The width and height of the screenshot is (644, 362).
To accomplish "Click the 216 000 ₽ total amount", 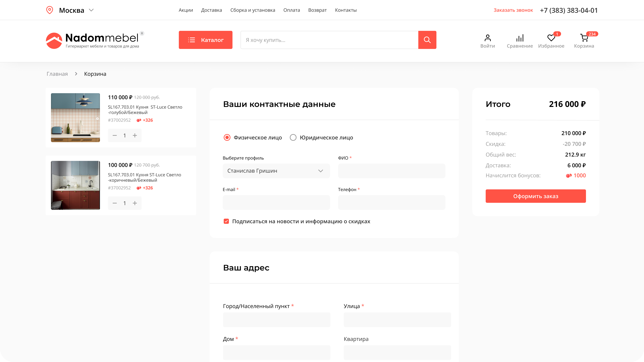I will click(567, 104).
